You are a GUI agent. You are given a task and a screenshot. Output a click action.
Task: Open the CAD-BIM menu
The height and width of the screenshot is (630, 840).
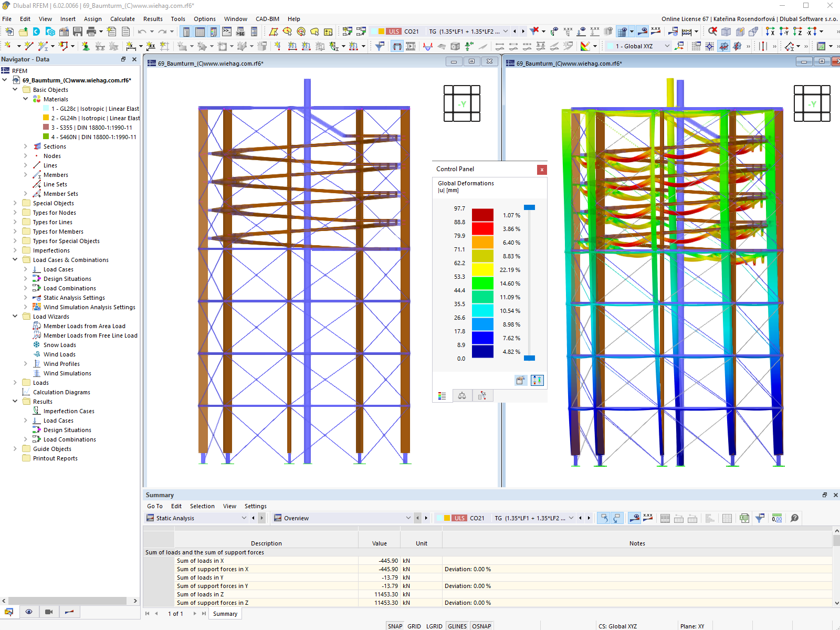point(267,19)
